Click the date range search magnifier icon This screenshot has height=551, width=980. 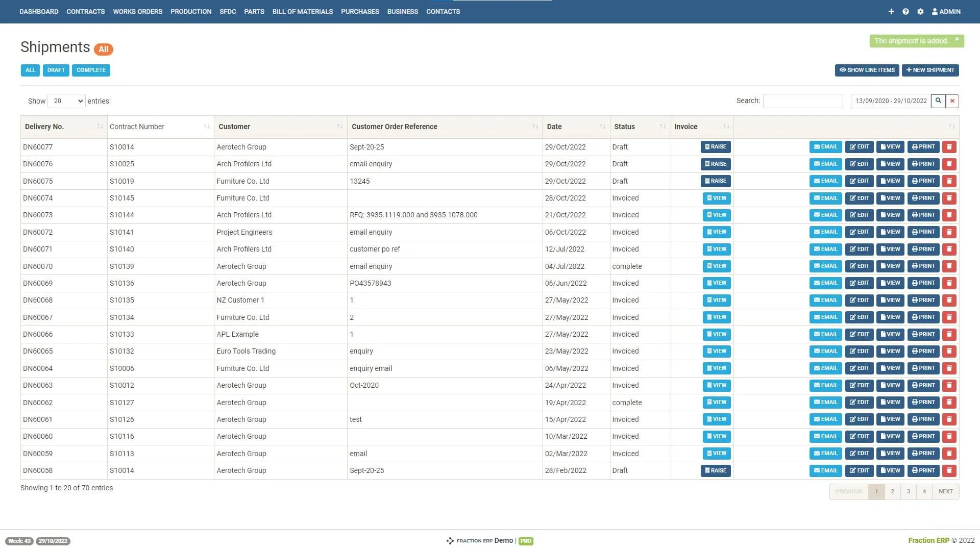938,101
